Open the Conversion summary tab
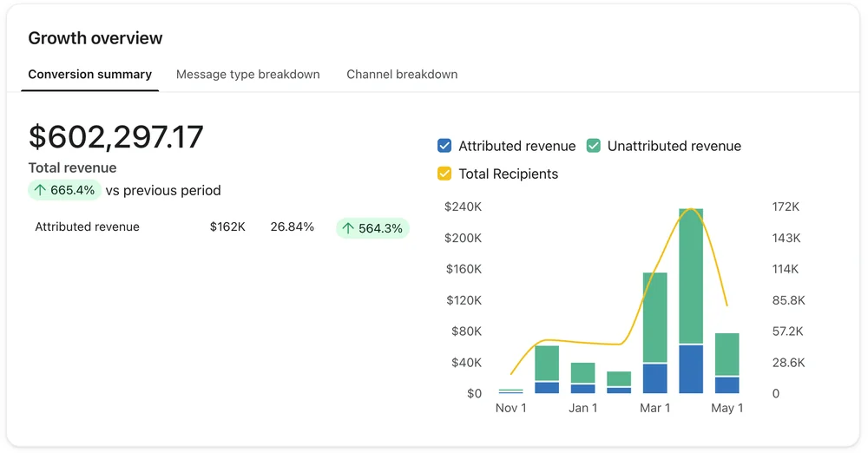Image resolution: width=868 pixels, height=453 pixels. [89, 75]
